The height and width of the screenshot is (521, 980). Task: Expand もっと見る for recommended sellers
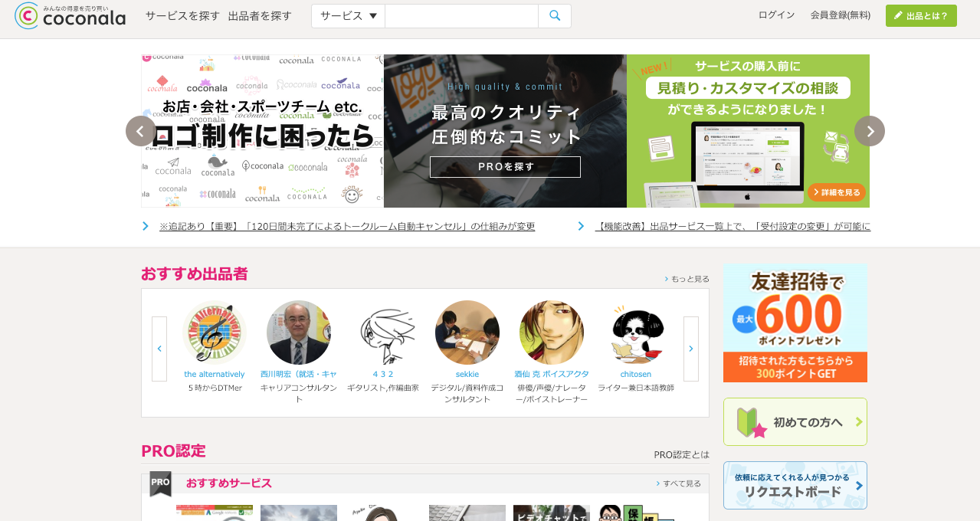pyautogui.click(x=687, y=279)
